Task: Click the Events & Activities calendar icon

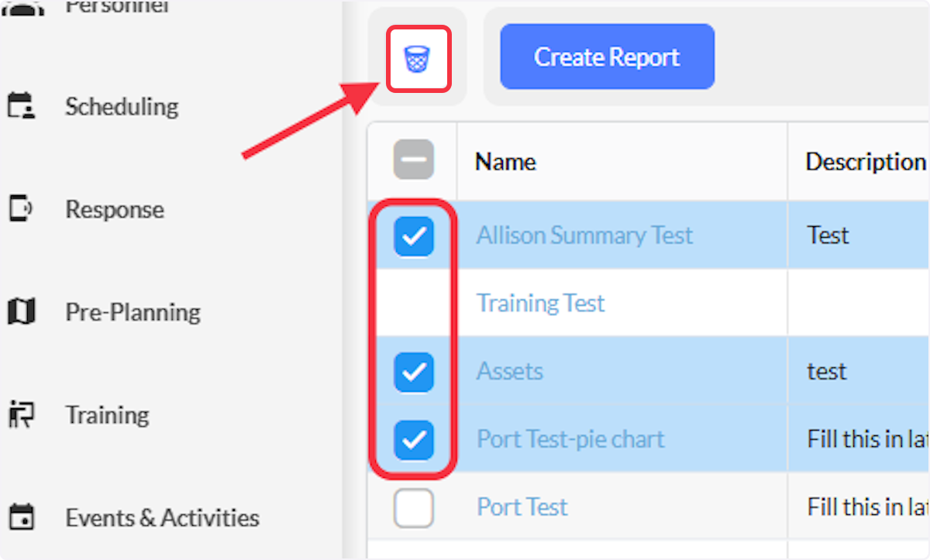Action: (x=21, y=517)
